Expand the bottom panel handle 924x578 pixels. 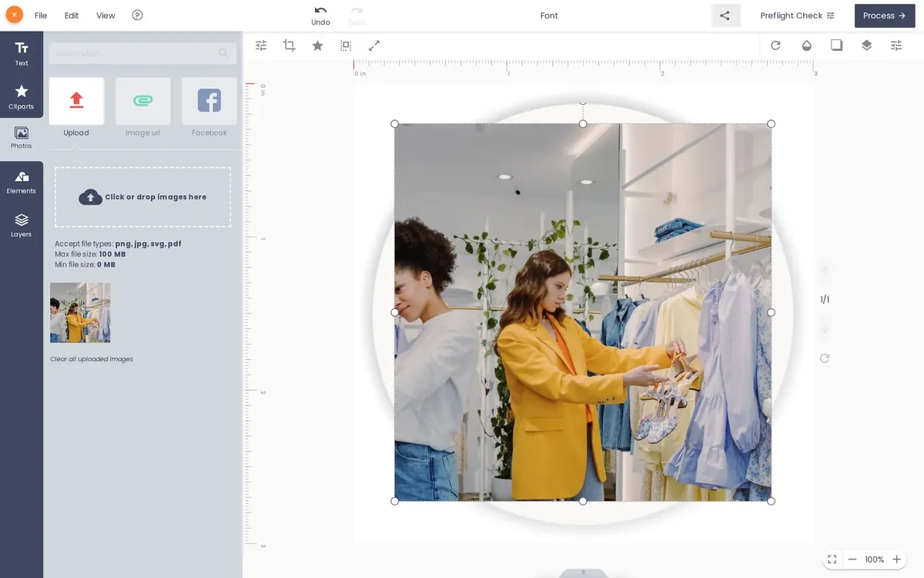(583, 573)
